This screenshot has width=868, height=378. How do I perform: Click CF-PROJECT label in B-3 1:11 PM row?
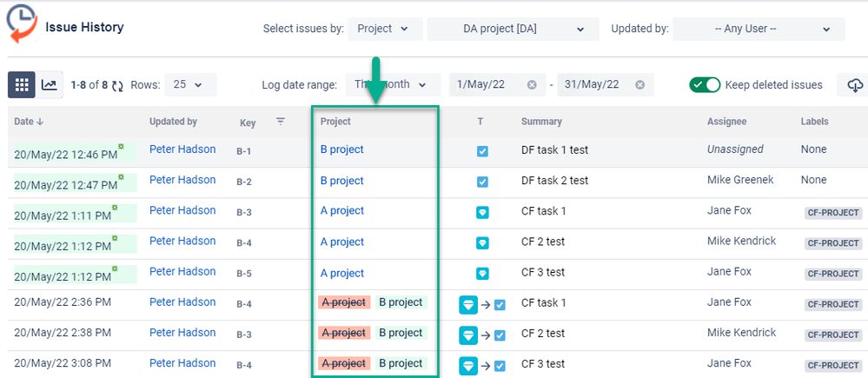point(833,213)
